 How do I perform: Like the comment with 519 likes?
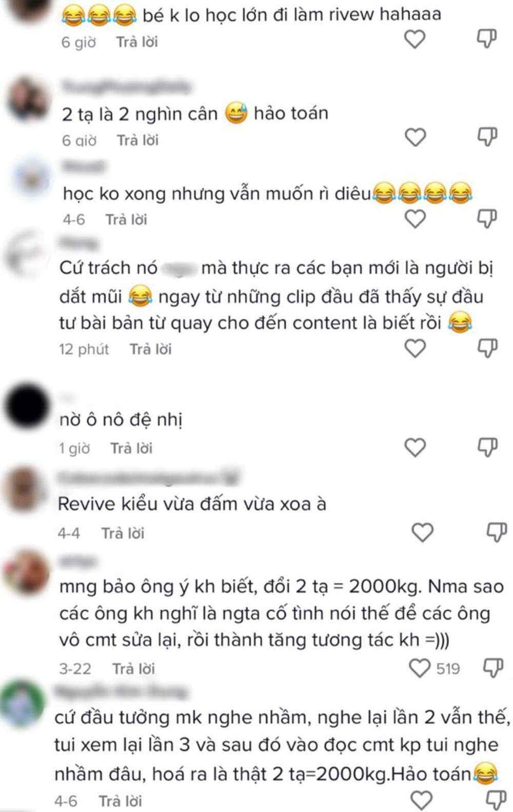tap(419, 668)
